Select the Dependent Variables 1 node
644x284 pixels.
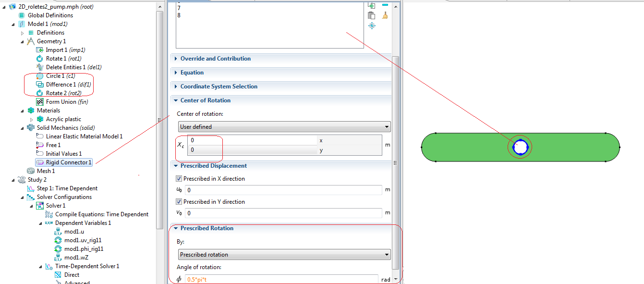[83, 223]
